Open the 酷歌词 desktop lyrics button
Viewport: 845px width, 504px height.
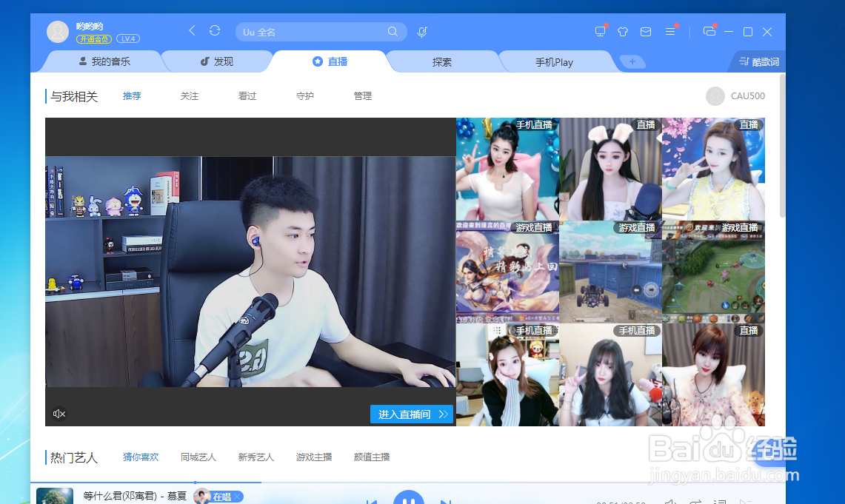point(759,61)
